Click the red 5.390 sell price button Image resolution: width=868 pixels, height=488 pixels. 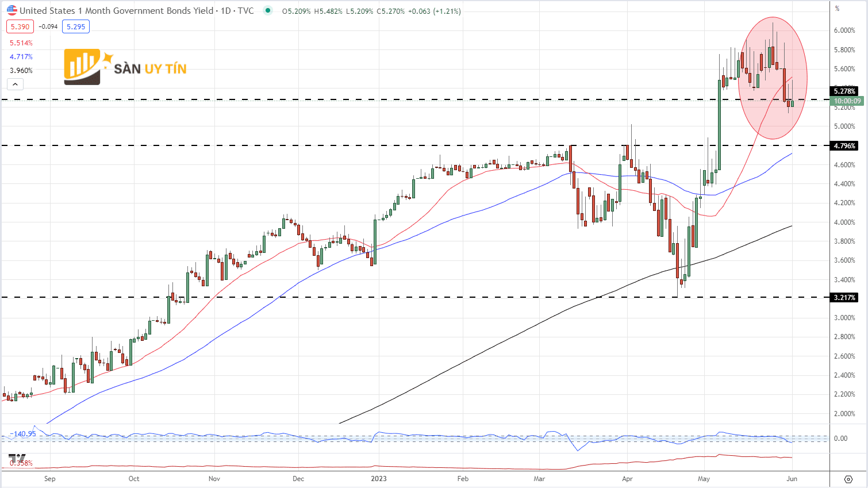pyautogui.click(x=20, y=26)
